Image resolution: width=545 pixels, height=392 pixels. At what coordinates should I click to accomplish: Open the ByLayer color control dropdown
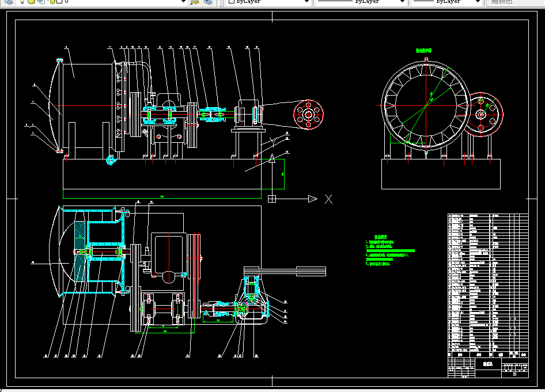tap(268, 2)
